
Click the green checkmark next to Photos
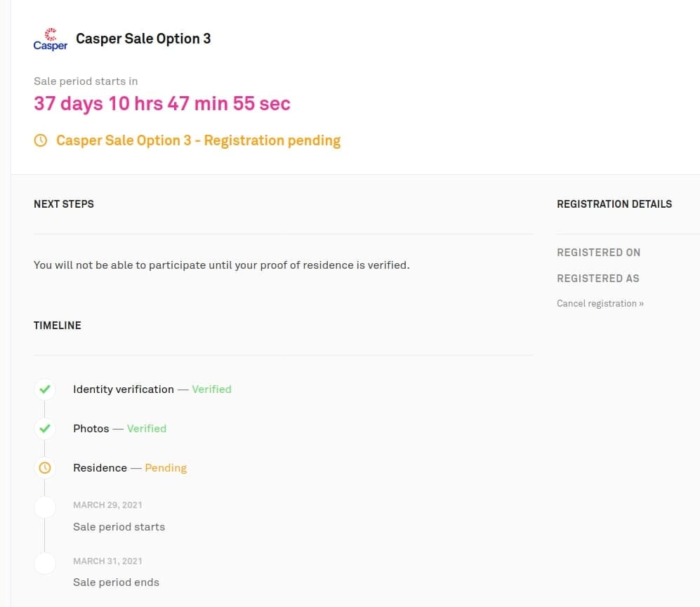click(45, 429)
